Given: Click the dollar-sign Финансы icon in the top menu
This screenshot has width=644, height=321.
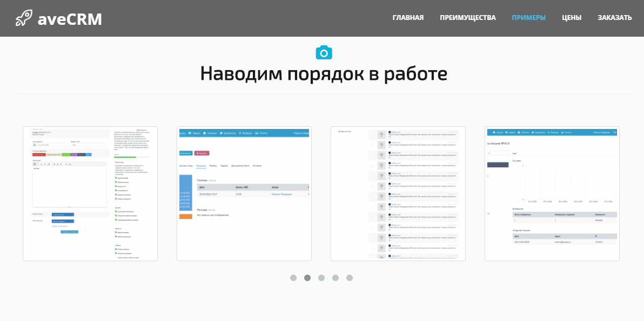Looking at the screenshot, I should 240,133.
